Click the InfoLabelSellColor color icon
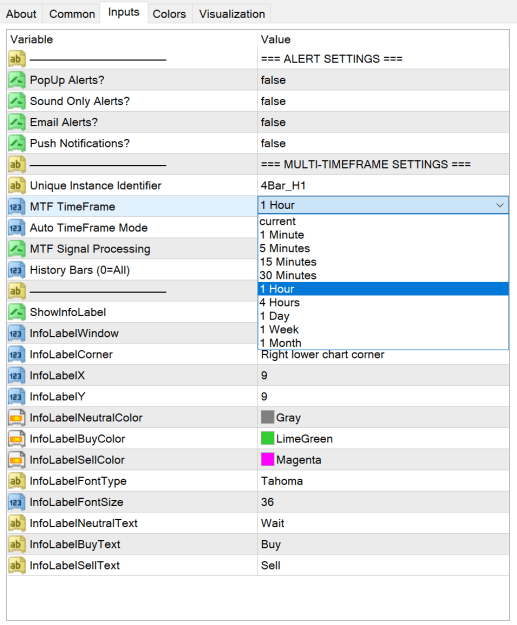This screenshot has height=625, width=517. coord(17,460)
